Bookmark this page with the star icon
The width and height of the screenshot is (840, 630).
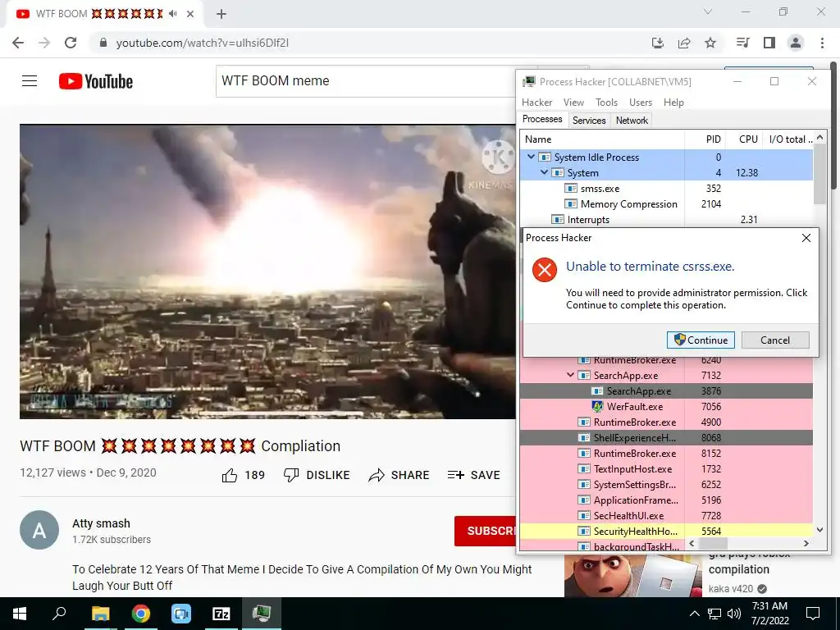pos(710,43)
